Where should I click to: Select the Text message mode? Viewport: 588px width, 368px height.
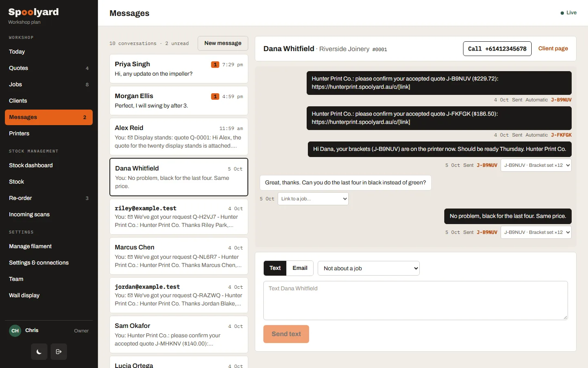275,268
